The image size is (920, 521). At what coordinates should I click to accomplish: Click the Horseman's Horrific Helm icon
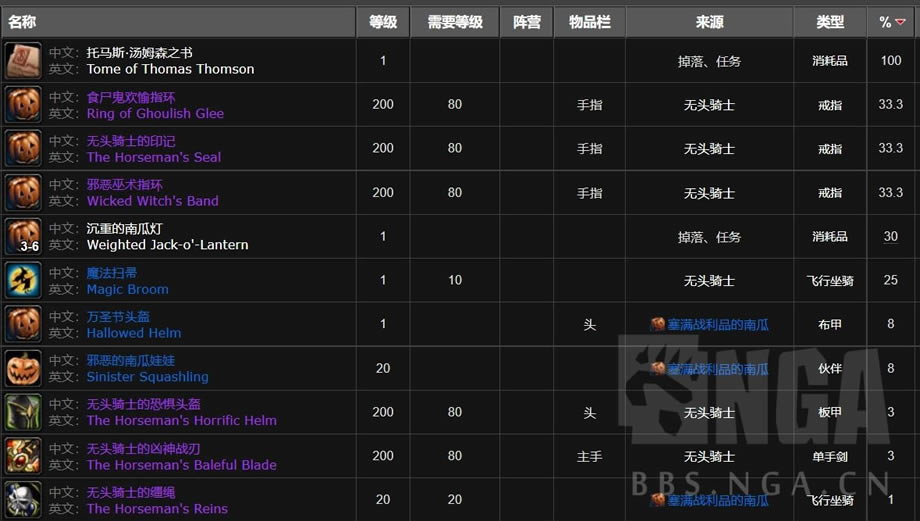click(x=23, y=413)
